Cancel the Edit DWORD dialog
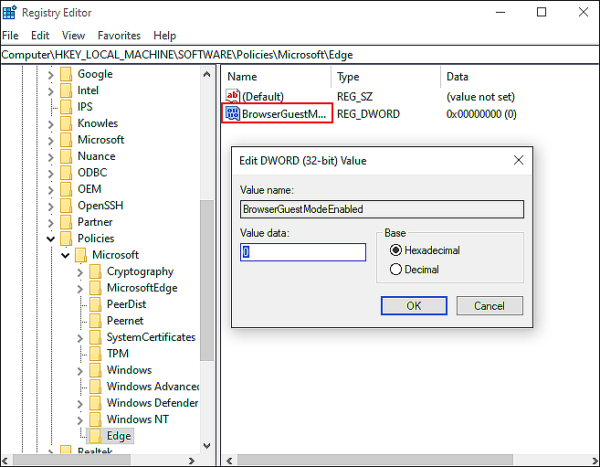Screen dimensions: 600x467 click(x=489, y=305)
